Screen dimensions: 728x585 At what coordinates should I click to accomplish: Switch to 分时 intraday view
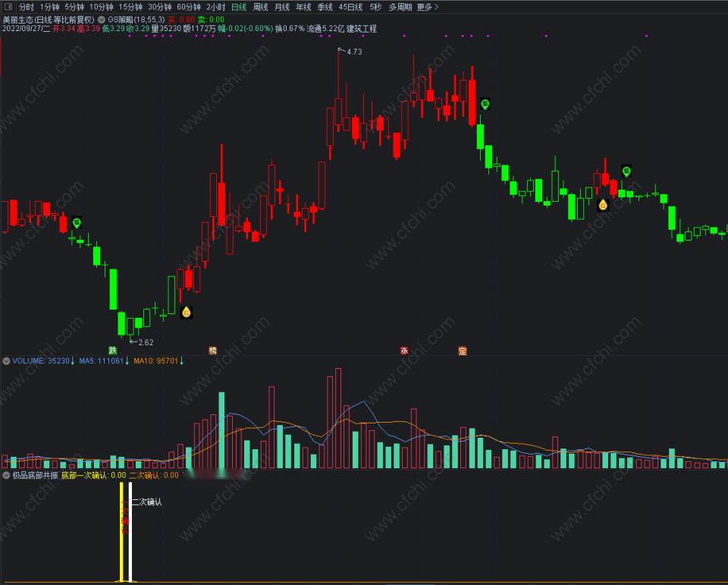point(26,7)
